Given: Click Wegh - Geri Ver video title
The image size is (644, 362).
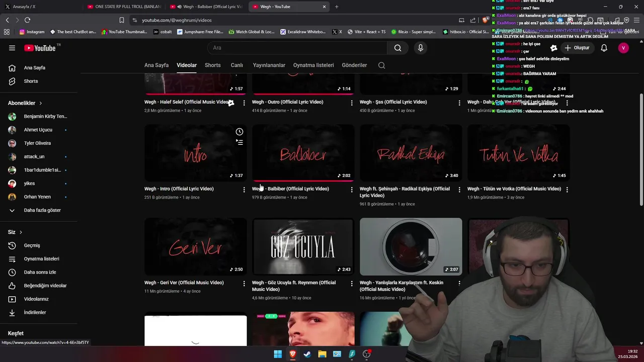Looking at the screenshot, I should 184,283.
